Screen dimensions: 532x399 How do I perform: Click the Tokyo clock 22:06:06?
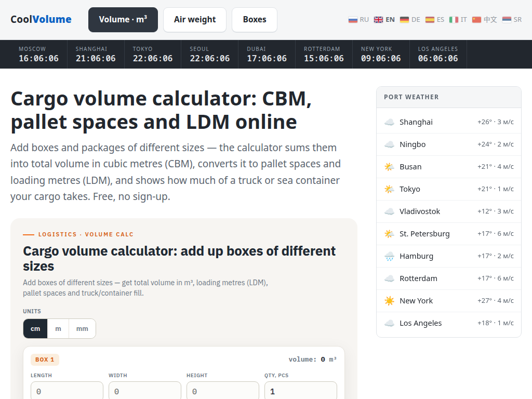click(153, 58)
